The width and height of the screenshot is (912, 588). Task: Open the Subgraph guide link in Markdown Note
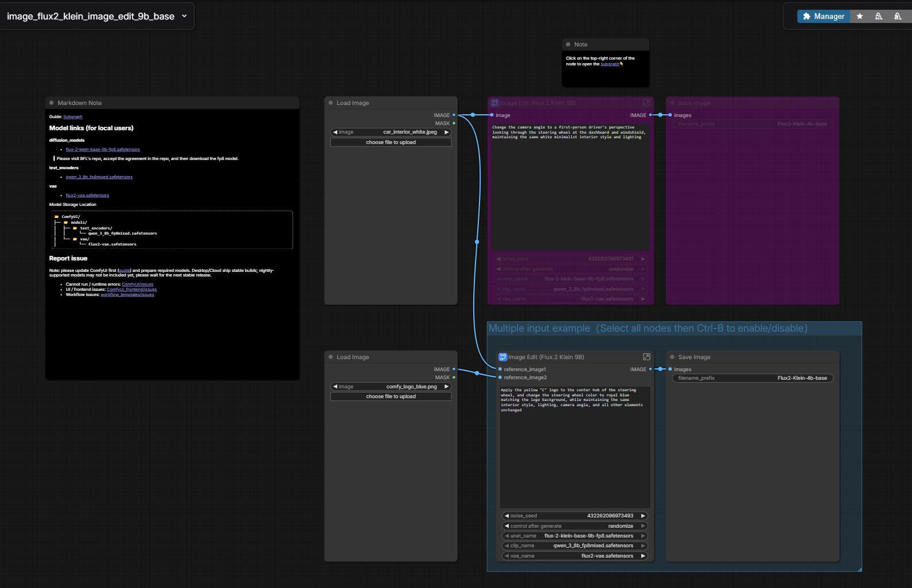[x=73, y=117]
